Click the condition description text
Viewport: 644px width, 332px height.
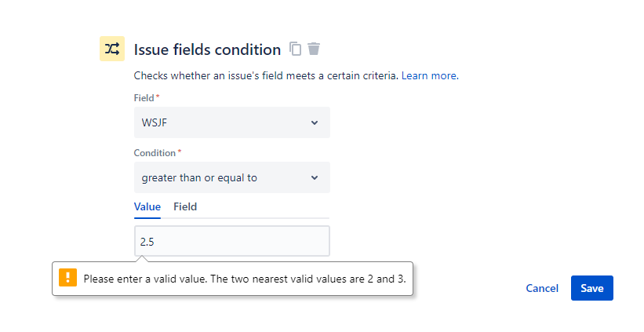coord(266,75)
